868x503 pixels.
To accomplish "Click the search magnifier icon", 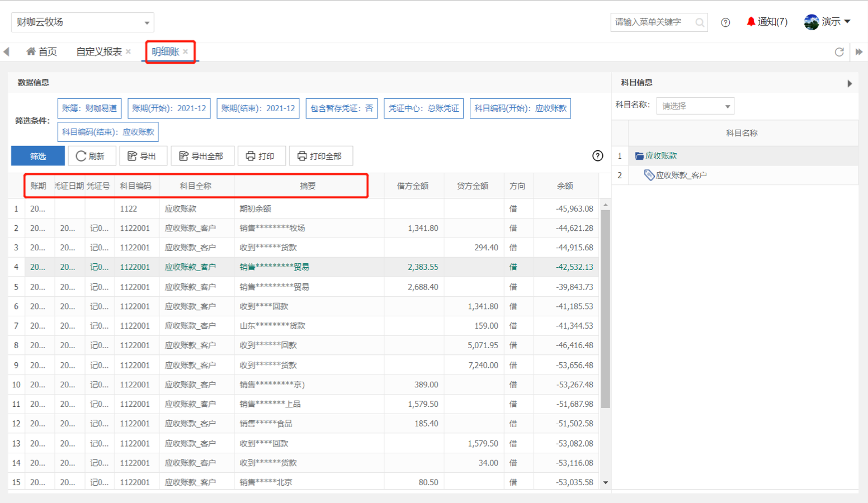I will click(700, 22).
